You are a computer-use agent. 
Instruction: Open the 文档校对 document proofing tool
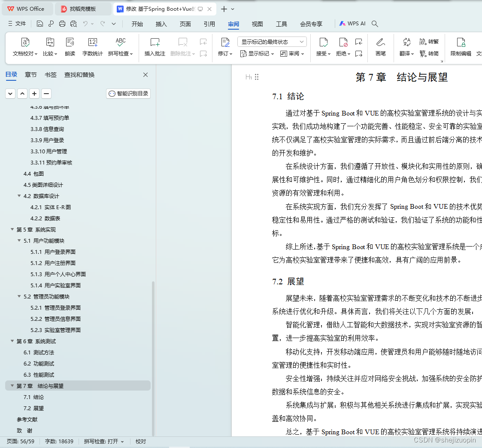pos(25,47)
